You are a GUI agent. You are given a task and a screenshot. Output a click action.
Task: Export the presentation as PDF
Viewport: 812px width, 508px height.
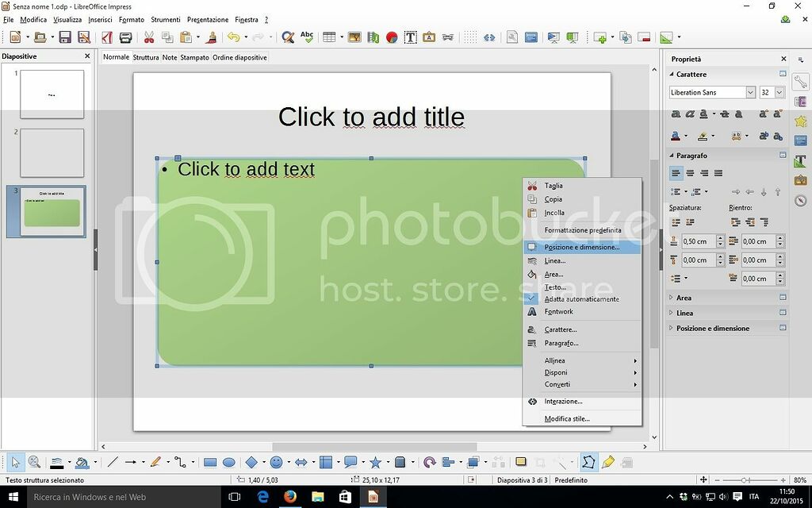(107, 37)
